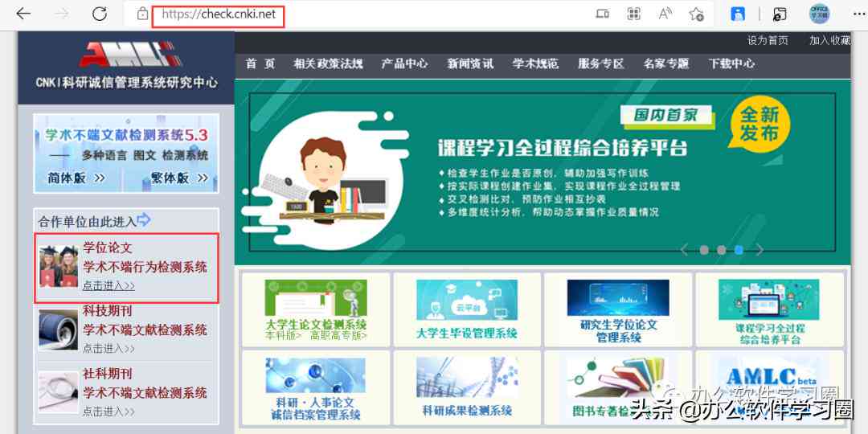868x434 pixels.
Task: Click the 本科版 link
Action: (283, 335)
